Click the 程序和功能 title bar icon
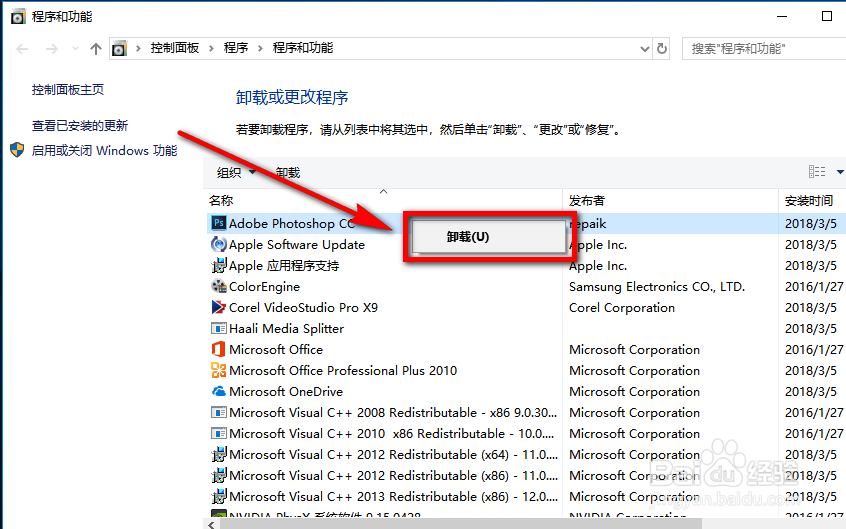 [18, 17]
